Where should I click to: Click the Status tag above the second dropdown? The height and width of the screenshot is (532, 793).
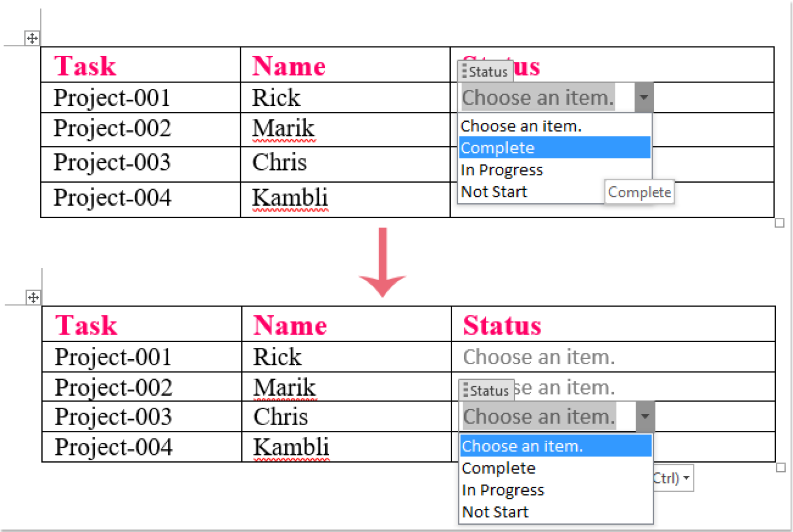(x=486, y=390)
